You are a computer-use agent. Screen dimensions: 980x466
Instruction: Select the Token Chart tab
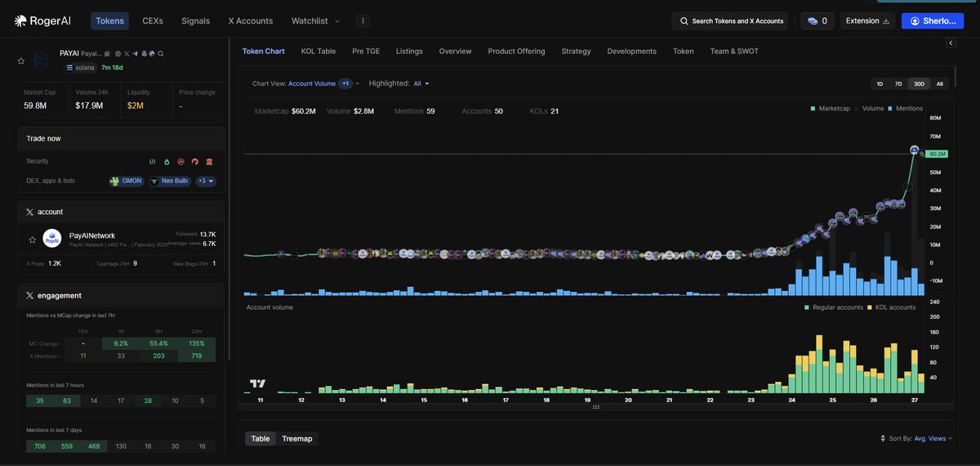(x=264, y=51)
